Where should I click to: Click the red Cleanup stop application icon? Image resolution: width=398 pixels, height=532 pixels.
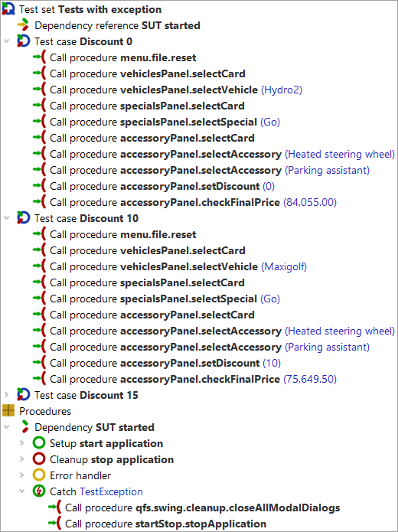click(39, 459)
